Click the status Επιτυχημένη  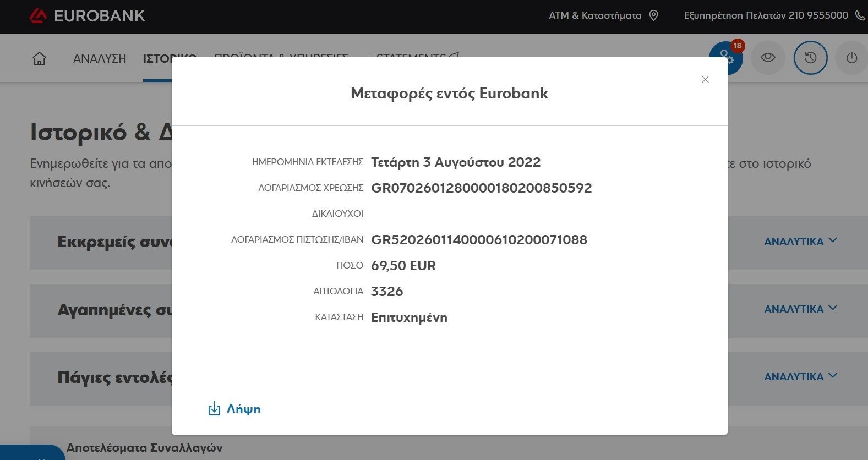(x=409, y=317)
